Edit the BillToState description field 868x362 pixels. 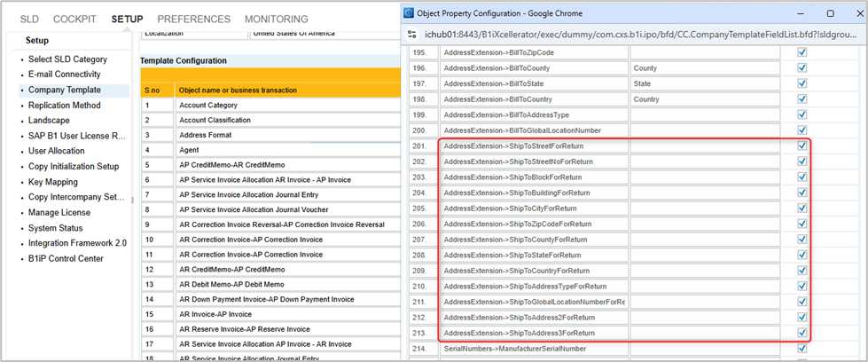pyautogui.click(x=705, y=83)
